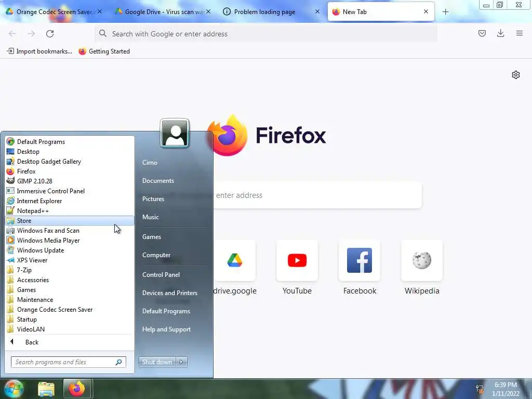Open Computer from the Start menu

point(156,255)
